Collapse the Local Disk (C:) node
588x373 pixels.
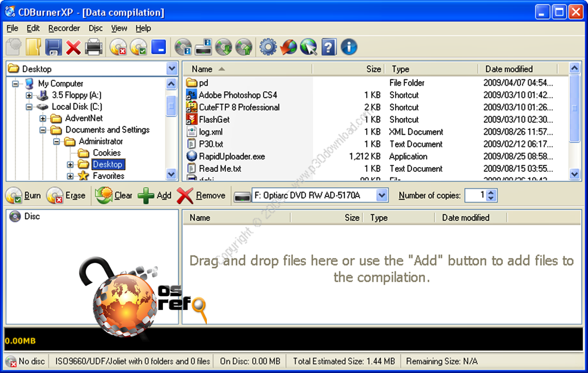[29, 107]
